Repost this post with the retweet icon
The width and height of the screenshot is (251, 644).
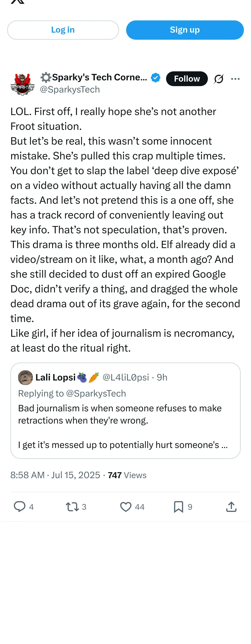tap(72, 506)
